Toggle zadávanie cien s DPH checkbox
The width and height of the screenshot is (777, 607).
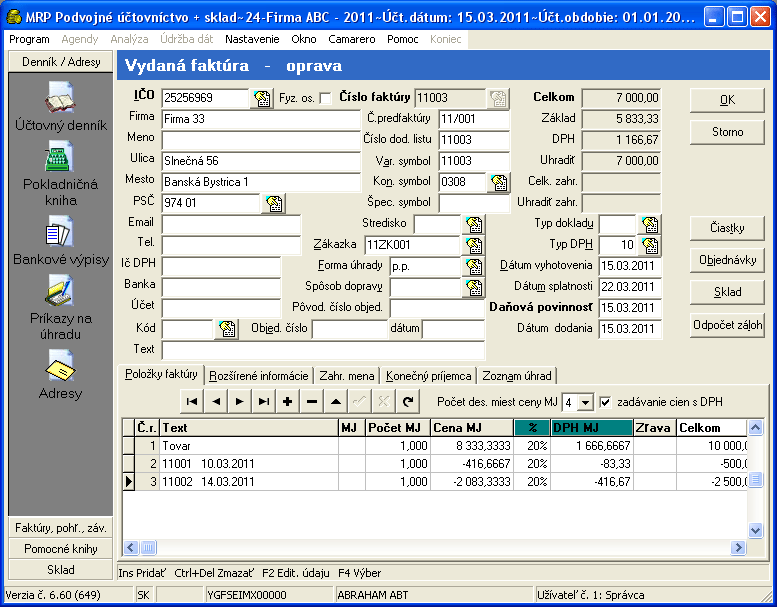tap(605, 402)
